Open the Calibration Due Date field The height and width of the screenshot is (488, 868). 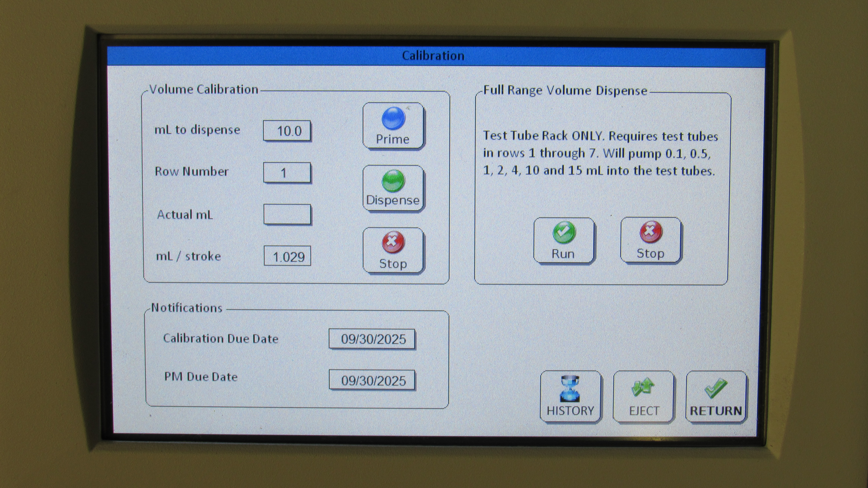(x=372, y=339)
